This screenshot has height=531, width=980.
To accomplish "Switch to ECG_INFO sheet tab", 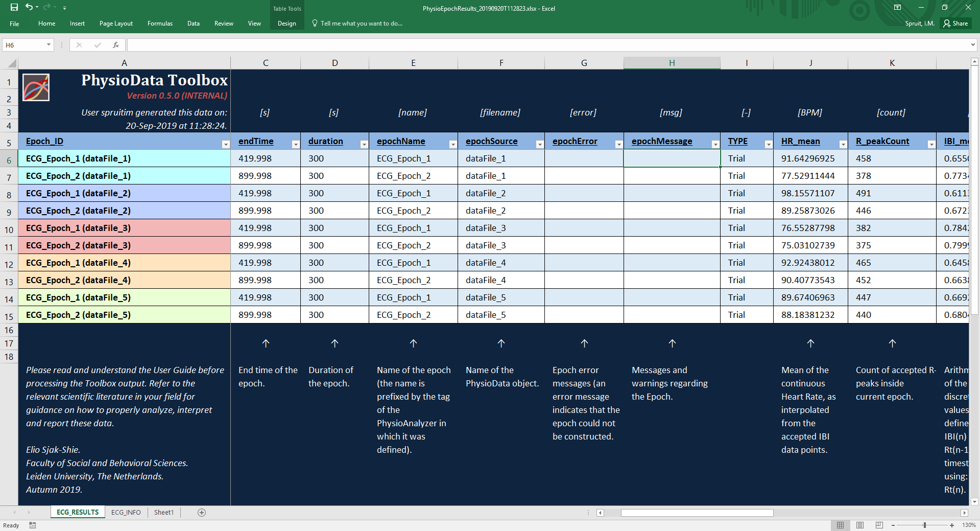I will tap(126, 512).
